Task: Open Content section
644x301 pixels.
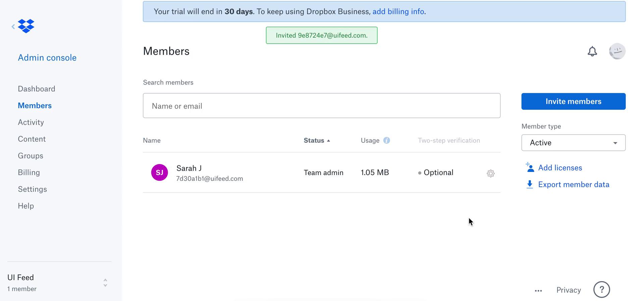Action: (x=32, y=139)
